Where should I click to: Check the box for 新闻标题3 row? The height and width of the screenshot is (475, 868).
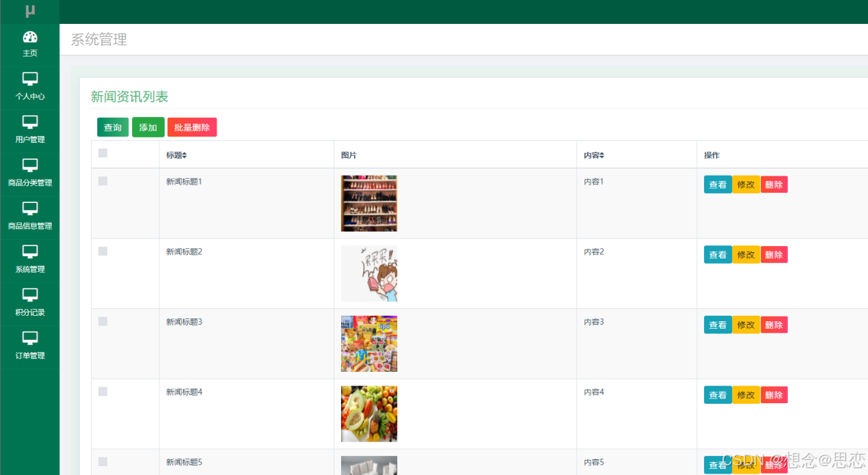click(103, 321)
